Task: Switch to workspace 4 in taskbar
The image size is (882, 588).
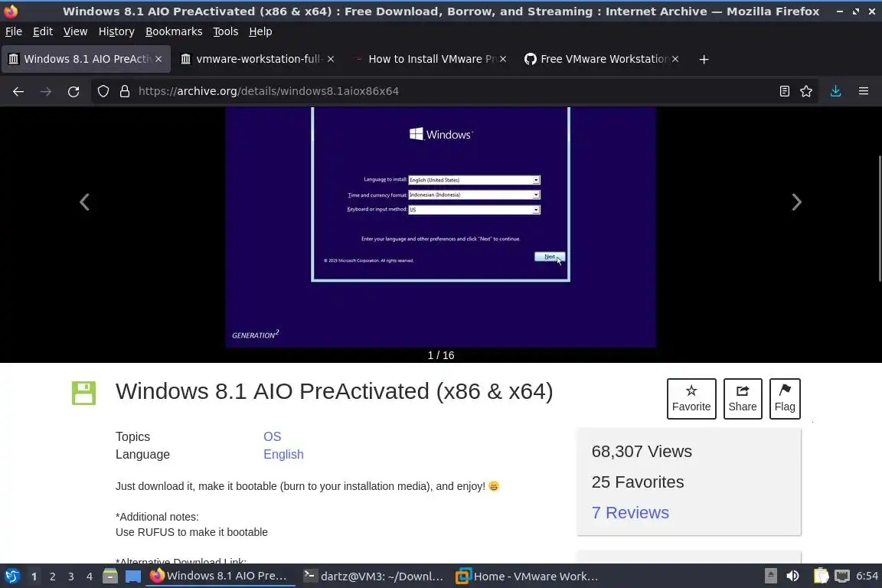Action: [x=90, y=577]
